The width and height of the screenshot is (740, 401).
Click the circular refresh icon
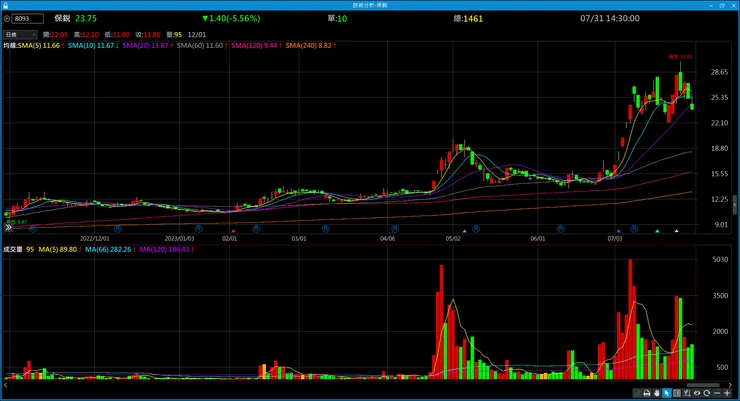(706, 393)
